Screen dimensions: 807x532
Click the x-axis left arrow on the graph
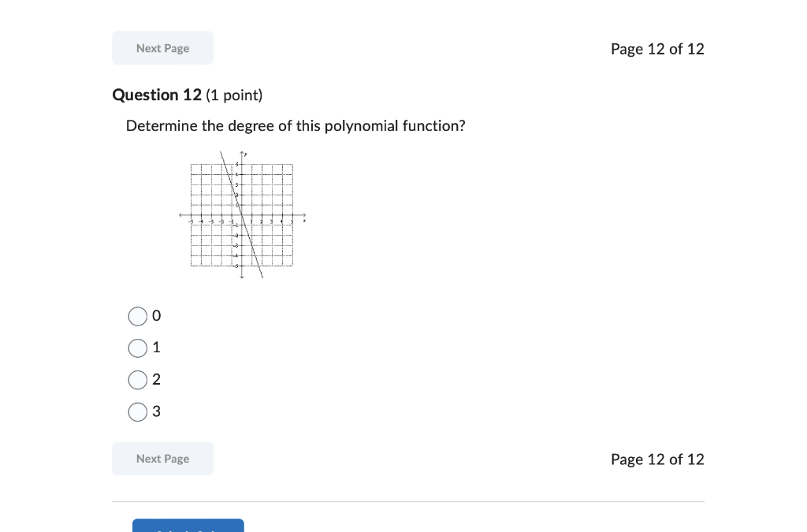(x=181, y=215)
